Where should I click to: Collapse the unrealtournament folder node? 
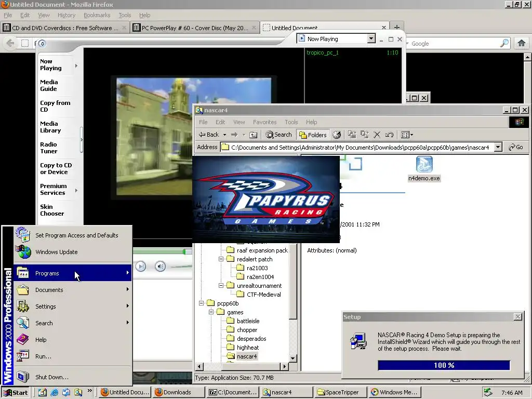221,285
